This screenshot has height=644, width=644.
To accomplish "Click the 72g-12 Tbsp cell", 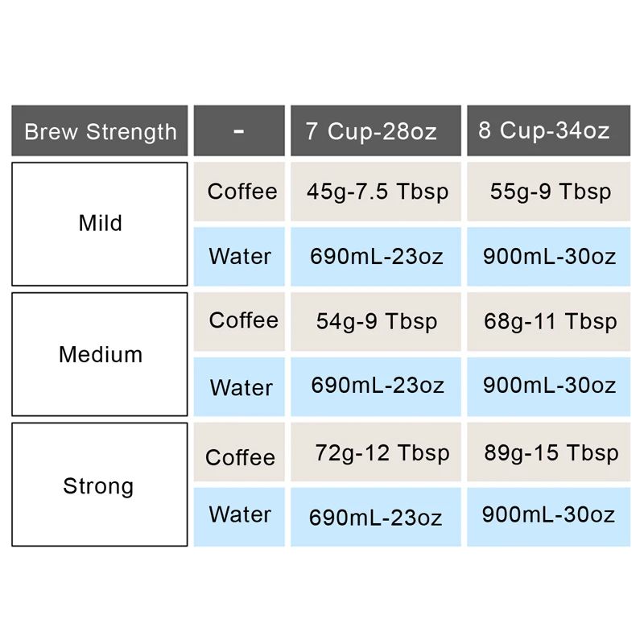I will pos(376,452).
